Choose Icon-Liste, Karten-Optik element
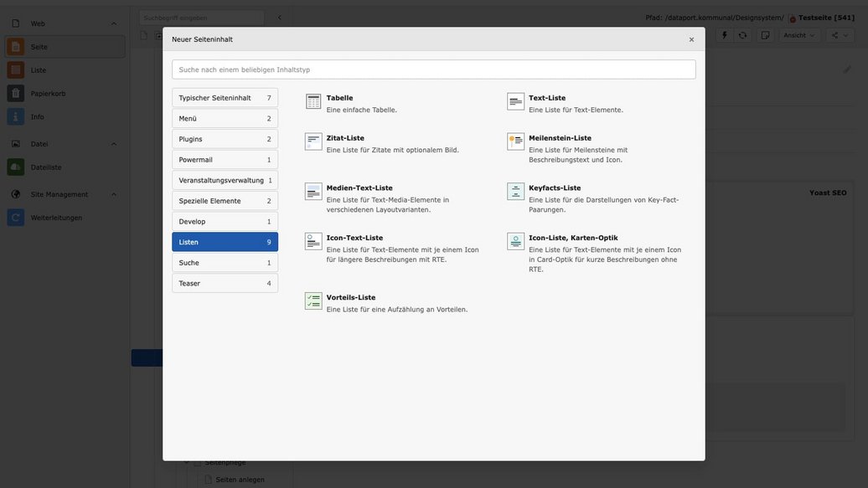Viewport: 868px width, 488px height. point(573,238)
